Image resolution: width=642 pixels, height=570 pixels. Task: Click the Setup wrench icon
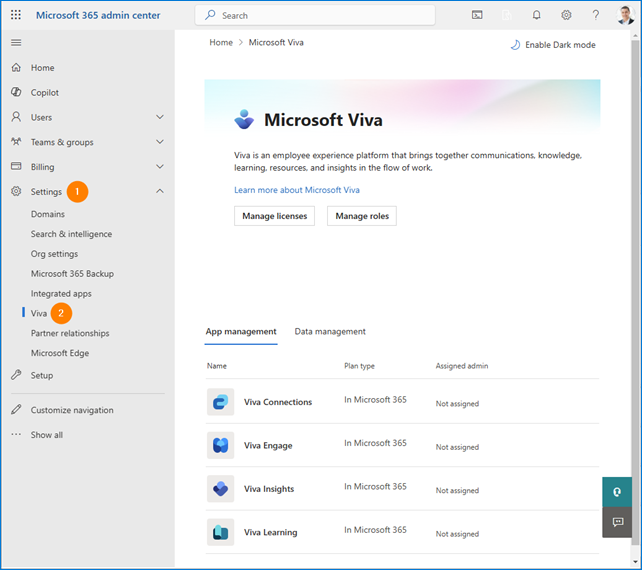tap(16, 375)
